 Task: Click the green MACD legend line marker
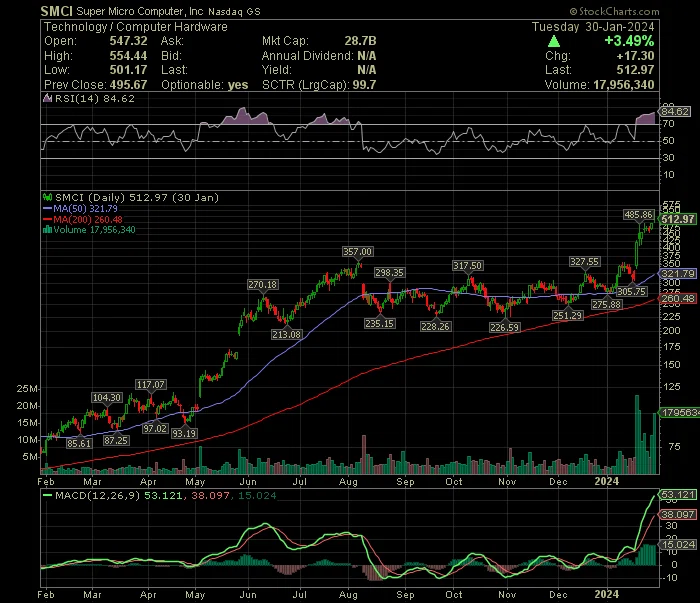coord(47,495)
